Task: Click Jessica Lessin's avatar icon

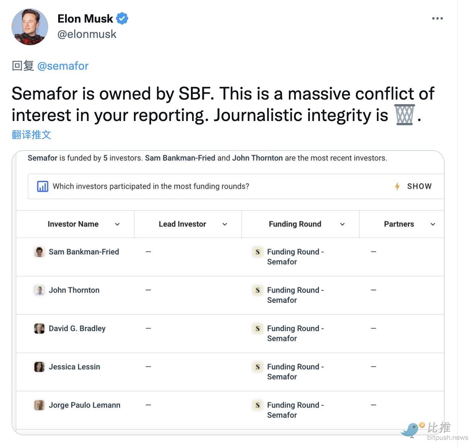Action: (39, 367)
